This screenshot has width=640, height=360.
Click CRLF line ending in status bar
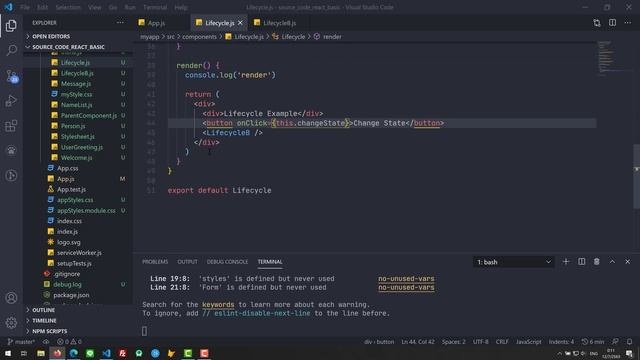pos(502,342)
